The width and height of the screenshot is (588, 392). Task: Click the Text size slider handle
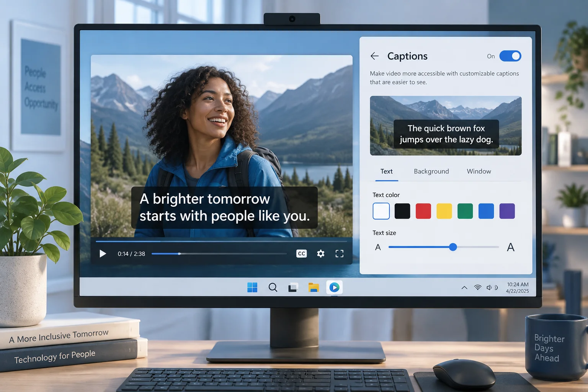(453, 247)
